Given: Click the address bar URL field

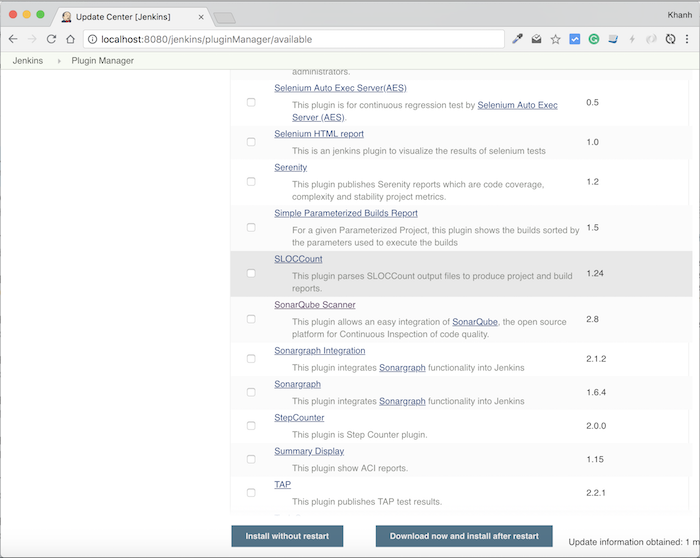Looking at the screenshot, I should pos(294,39).
